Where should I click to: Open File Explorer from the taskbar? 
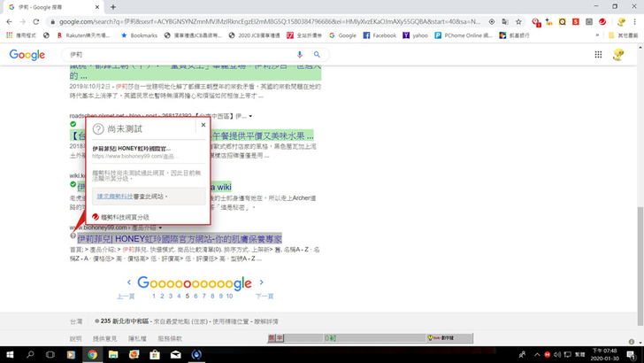click(113, 354)
